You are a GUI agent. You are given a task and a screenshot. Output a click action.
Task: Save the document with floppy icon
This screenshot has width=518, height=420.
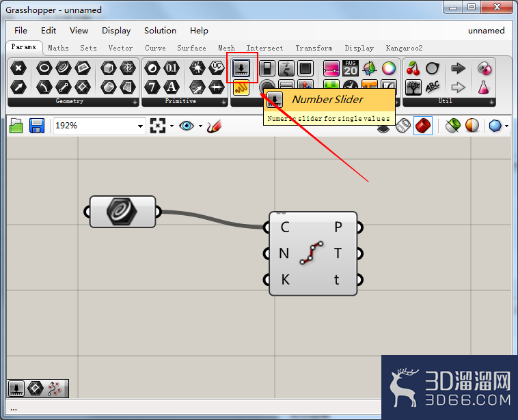click(37, 126)
